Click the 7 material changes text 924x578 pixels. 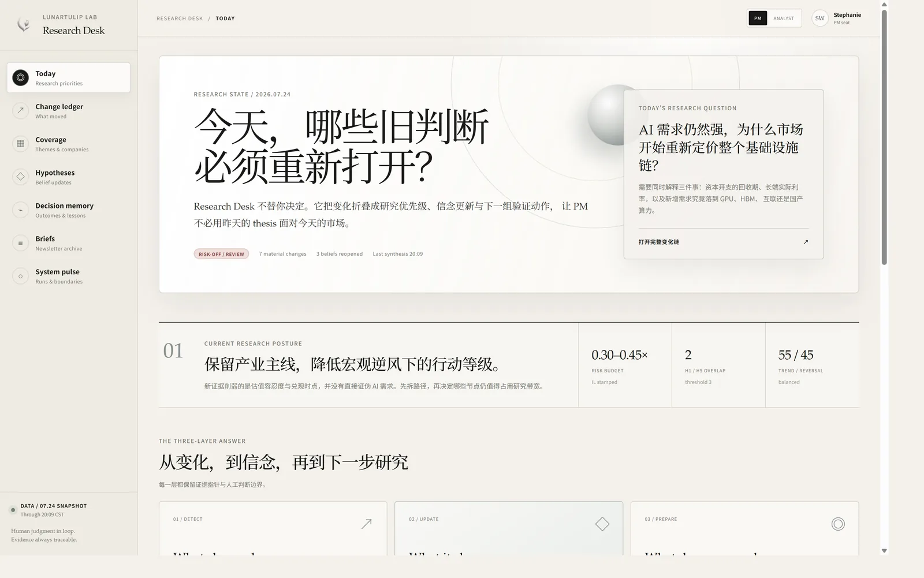click(x=282, y=254)
